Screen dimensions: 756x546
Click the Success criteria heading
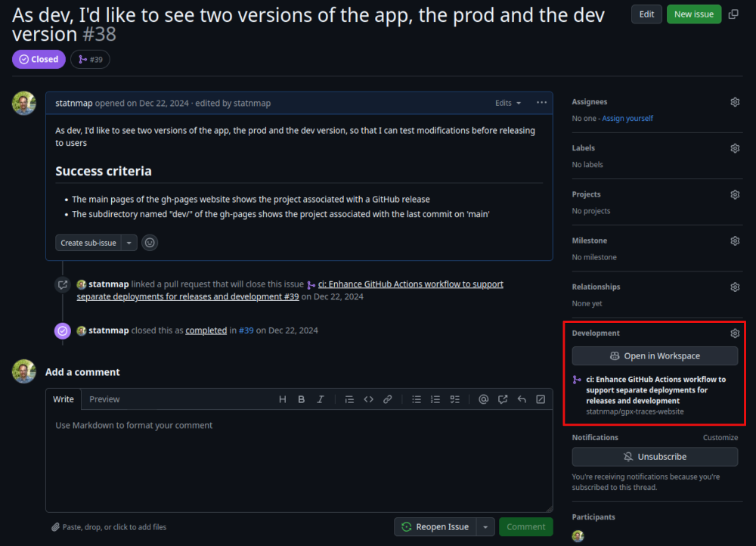[103, 171]
